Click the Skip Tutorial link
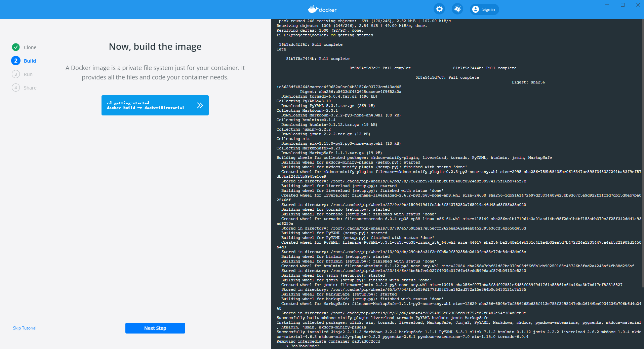Viewport: 644px width, 349px height. pyautogui.click(x=25, y=328)
